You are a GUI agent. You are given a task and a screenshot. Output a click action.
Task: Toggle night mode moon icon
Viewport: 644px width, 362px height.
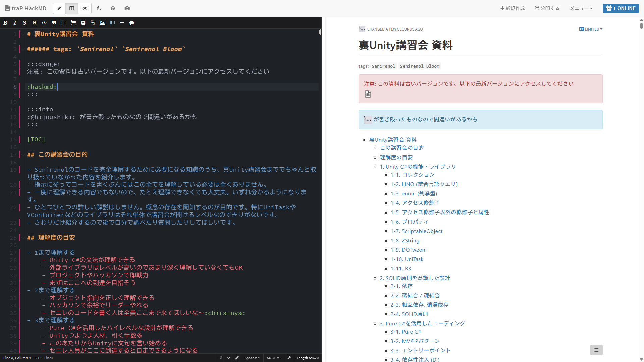[x=99, y=8]
